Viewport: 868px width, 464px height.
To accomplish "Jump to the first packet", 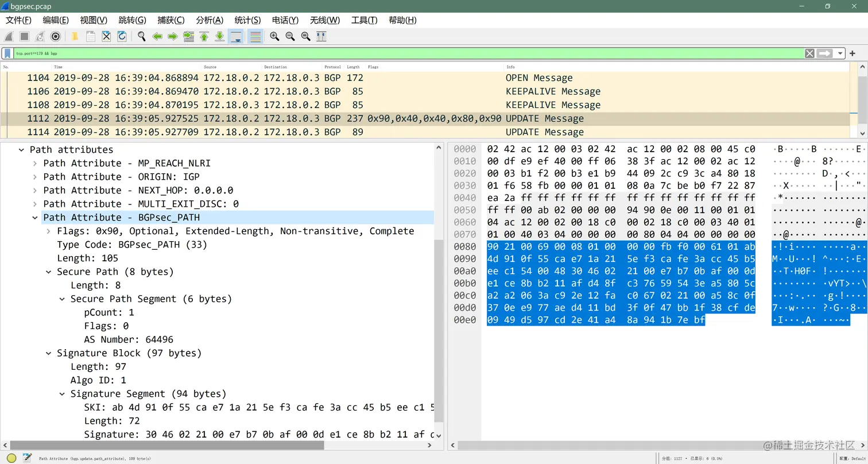I will click(x=204, y=36).
